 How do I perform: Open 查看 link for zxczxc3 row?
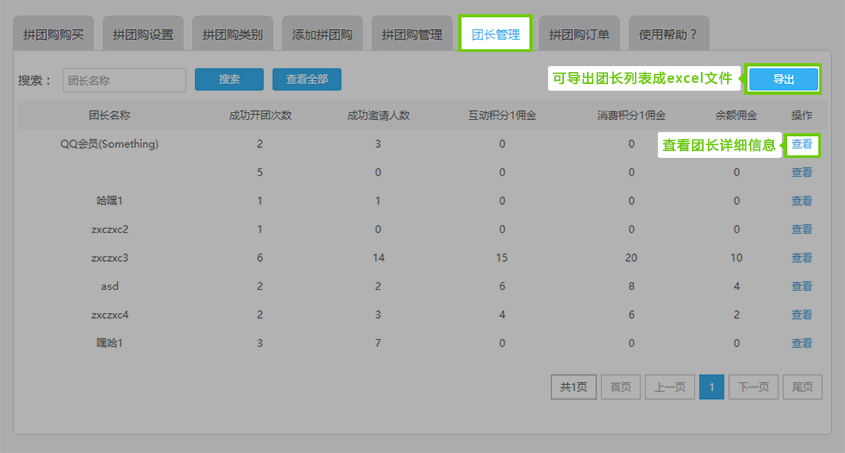pyautogui.click(x=802, y=258)
